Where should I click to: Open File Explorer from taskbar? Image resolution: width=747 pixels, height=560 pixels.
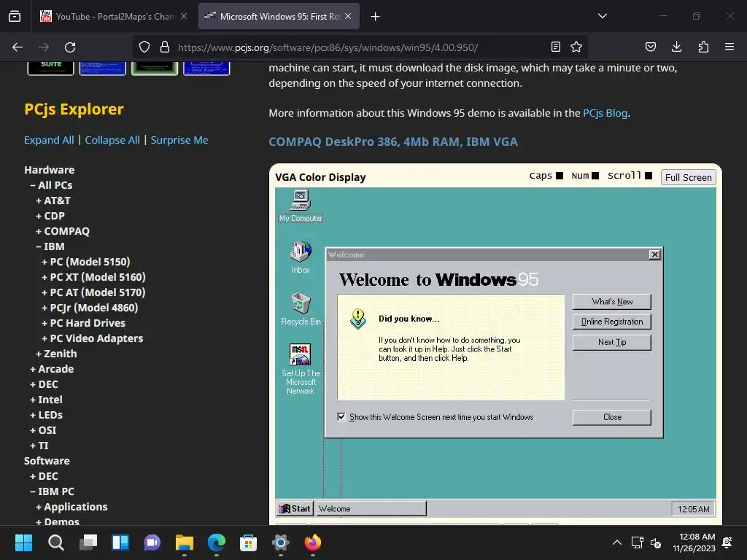point(185,542)
